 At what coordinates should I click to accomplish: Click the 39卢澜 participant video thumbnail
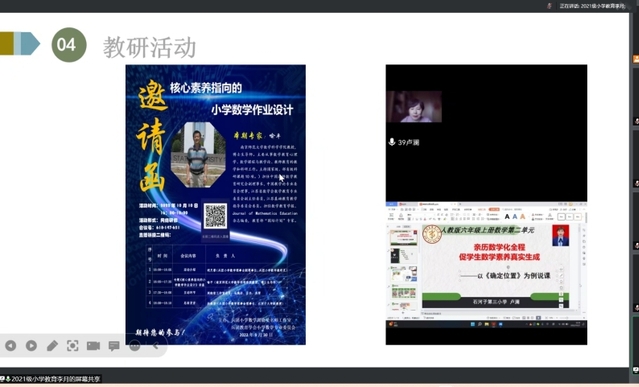(414, 107)
